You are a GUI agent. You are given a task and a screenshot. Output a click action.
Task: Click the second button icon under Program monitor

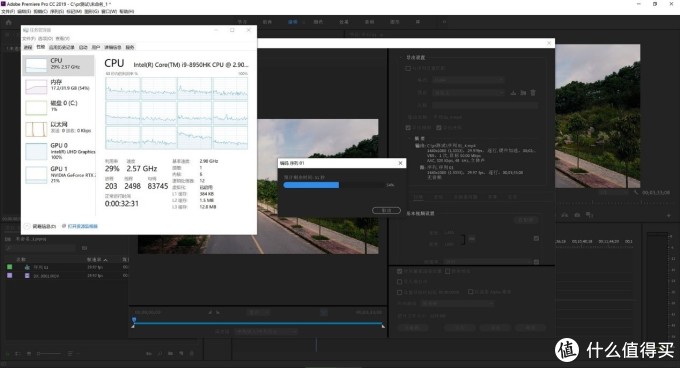pos(577,215)
